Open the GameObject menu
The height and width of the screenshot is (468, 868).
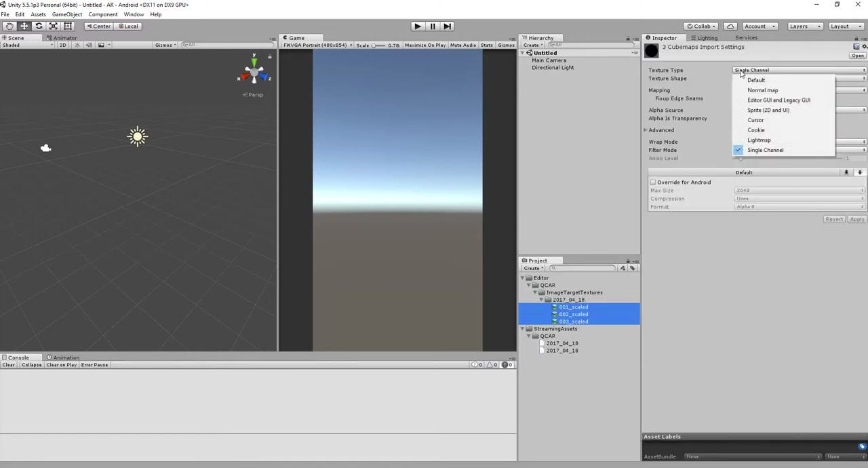pos(67,14)
